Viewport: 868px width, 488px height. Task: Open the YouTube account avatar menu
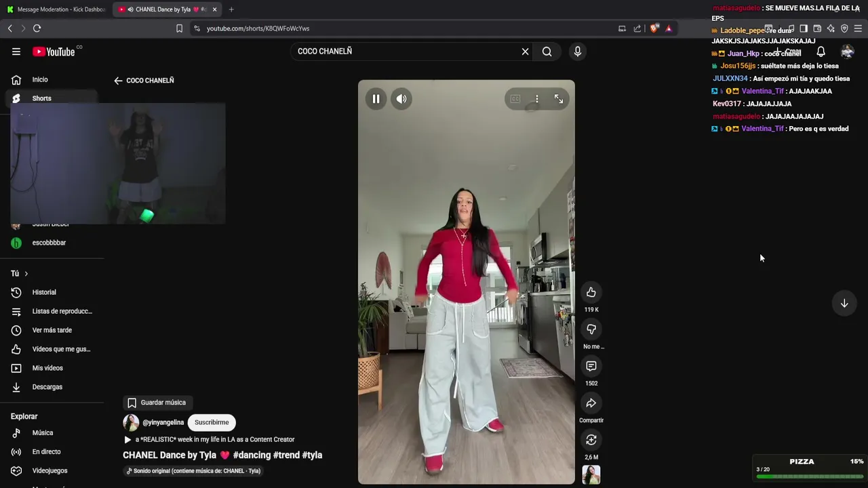coord(847,52)
